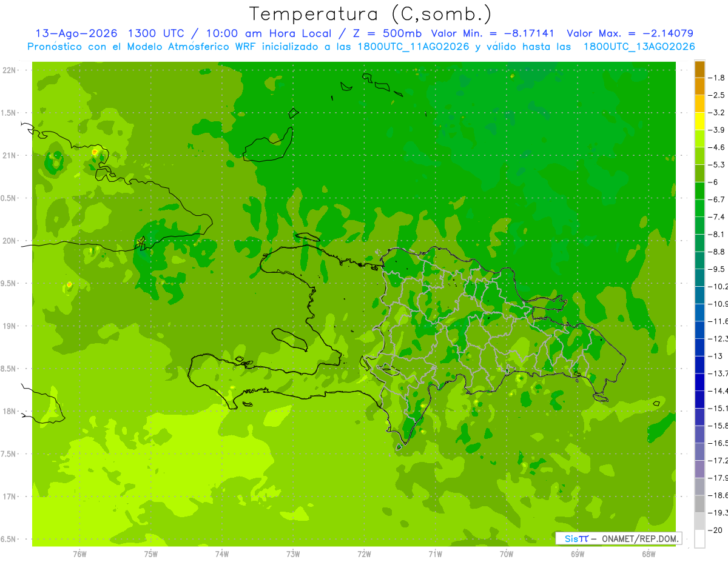Viewport: 728px width, 562px height.
Task: Click the 73W longitude label
Action: tap(293, 554)
